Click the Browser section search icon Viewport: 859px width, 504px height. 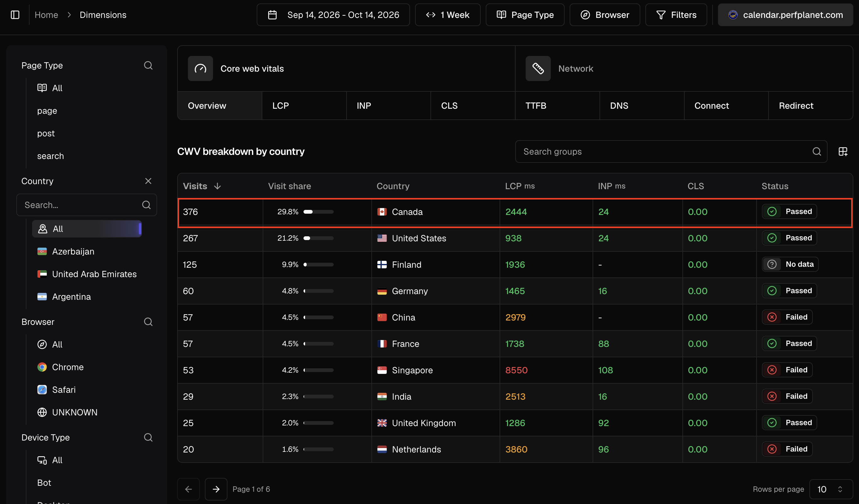pyautogui.click(x=148, y=321)
